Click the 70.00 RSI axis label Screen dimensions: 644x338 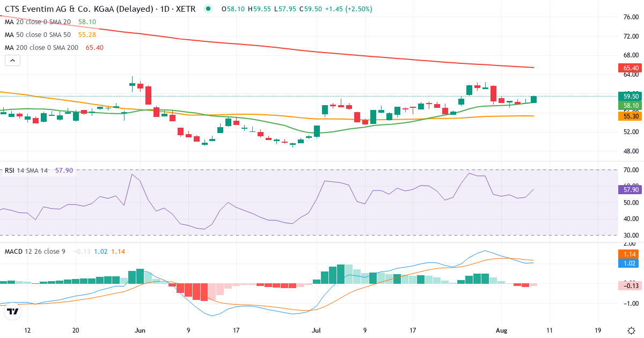click(x=631, y=170)
